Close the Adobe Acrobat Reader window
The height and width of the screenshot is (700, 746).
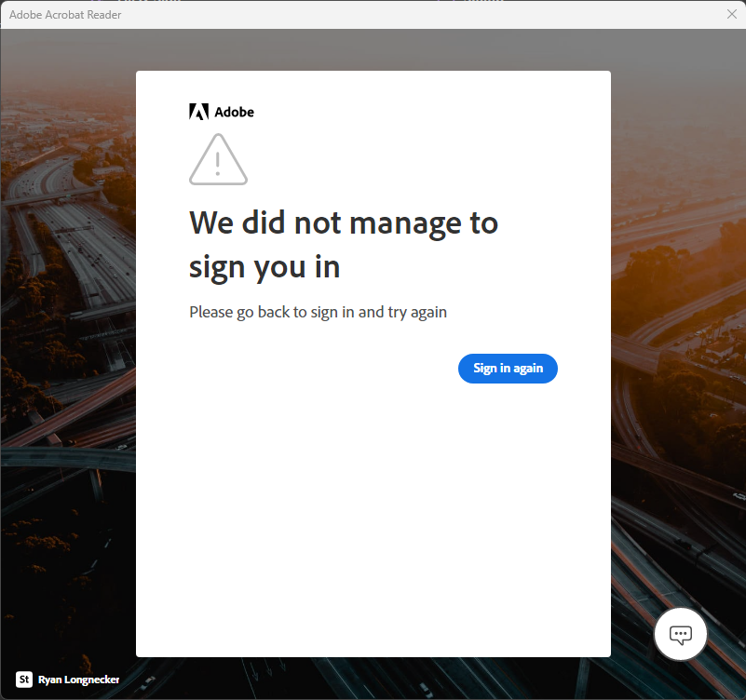click(730, 14)
